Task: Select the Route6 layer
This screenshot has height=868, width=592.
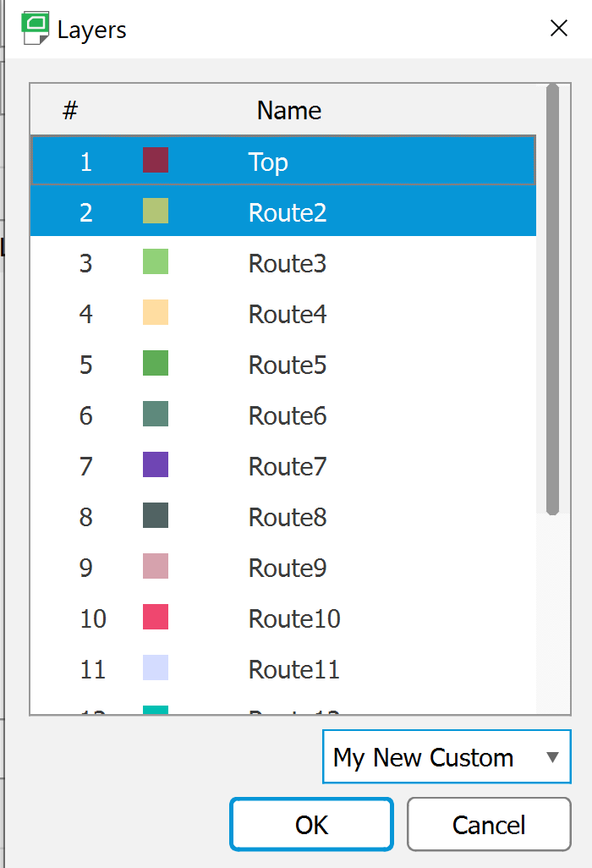Action: [288, 415]
